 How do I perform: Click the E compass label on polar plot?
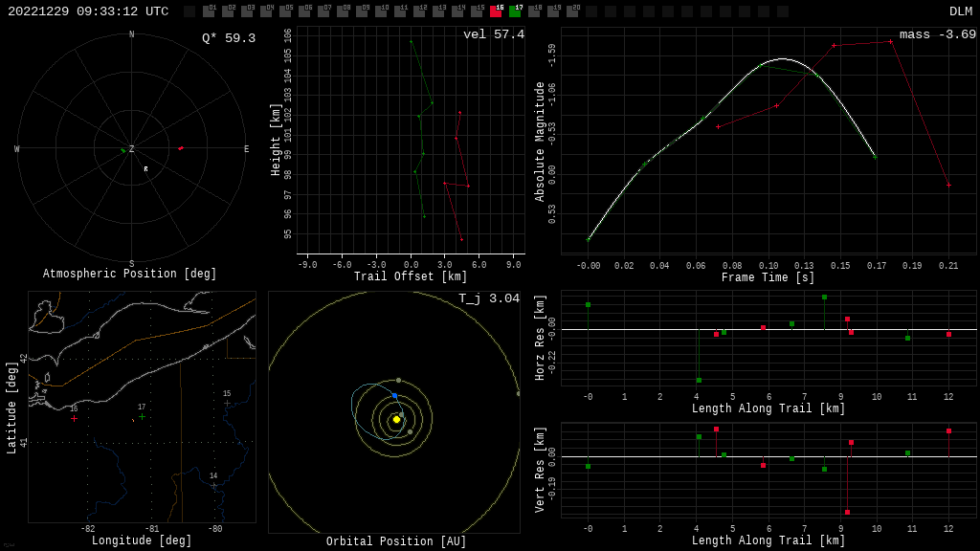click(246, 148)
